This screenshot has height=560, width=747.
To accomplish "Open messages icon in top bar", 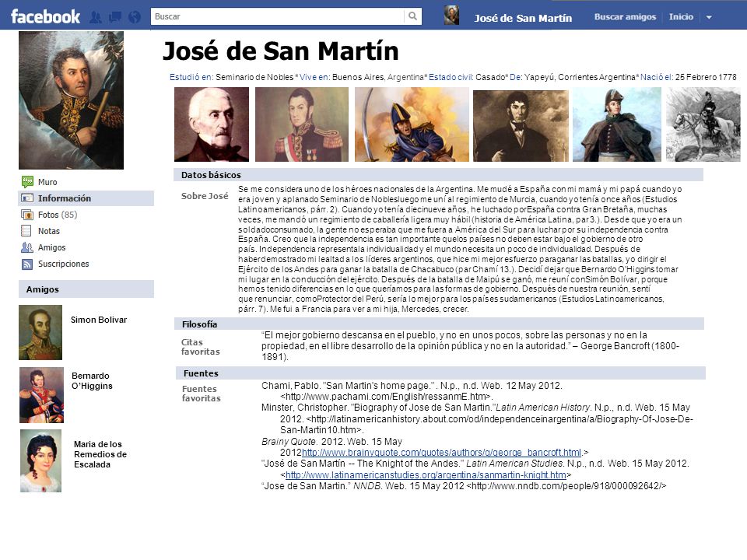I will point(115,18).
